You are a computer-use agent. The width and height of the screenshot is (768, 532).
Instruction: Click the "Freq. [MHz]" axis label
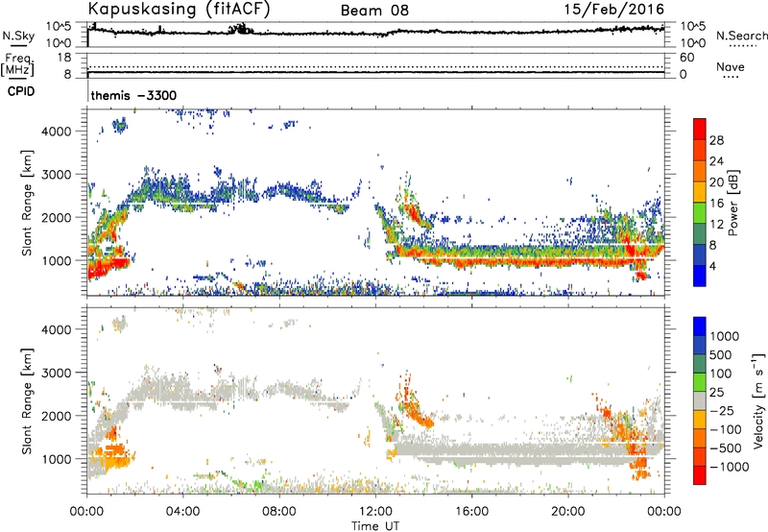(x=17, y=64)
